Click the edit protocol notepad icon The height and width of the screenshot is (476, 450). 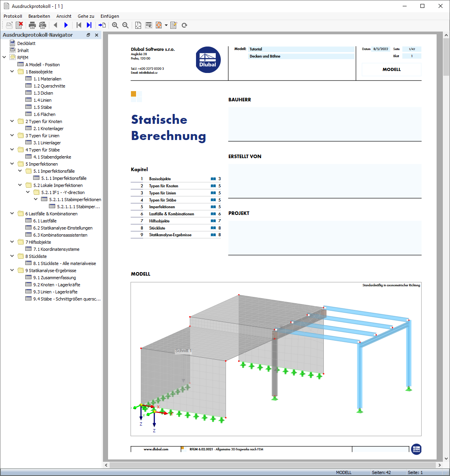click(x=174, y=25)
